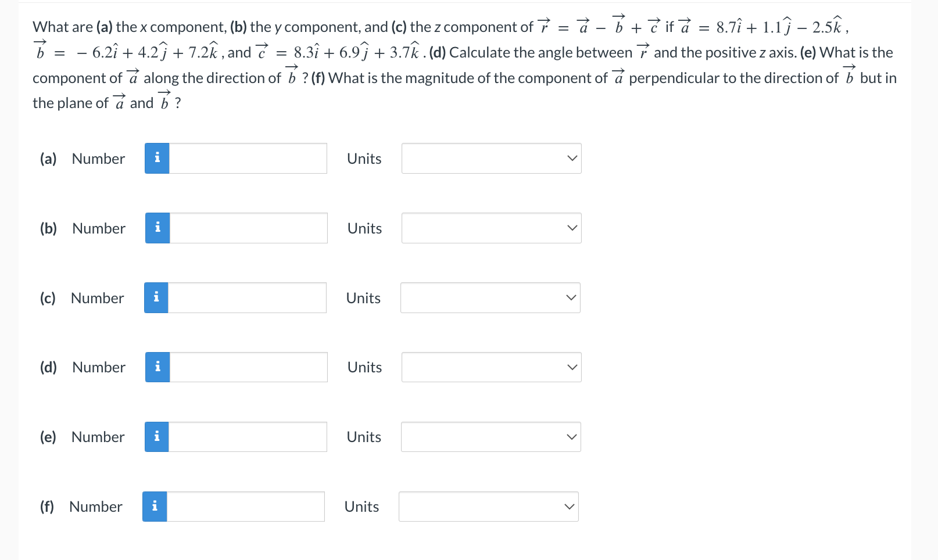The height and width of the screenshot is (560, 938).
Task: Click the Units label next to part (e)
Action: coord(364,436)
